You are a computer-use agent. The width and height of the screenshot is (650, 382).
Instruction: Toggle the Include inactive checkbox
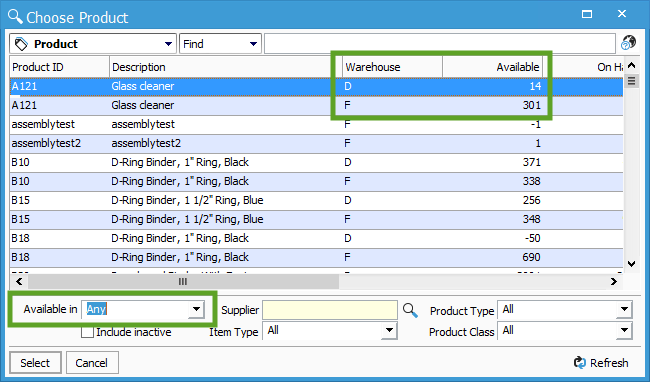pos(87,332)
